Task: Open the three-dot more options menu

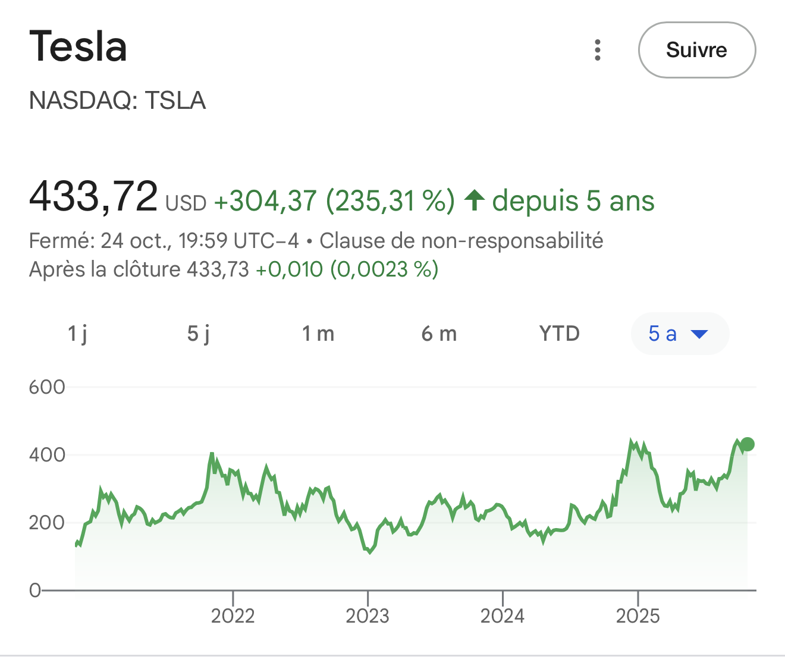Action: (x=598, y=50)
